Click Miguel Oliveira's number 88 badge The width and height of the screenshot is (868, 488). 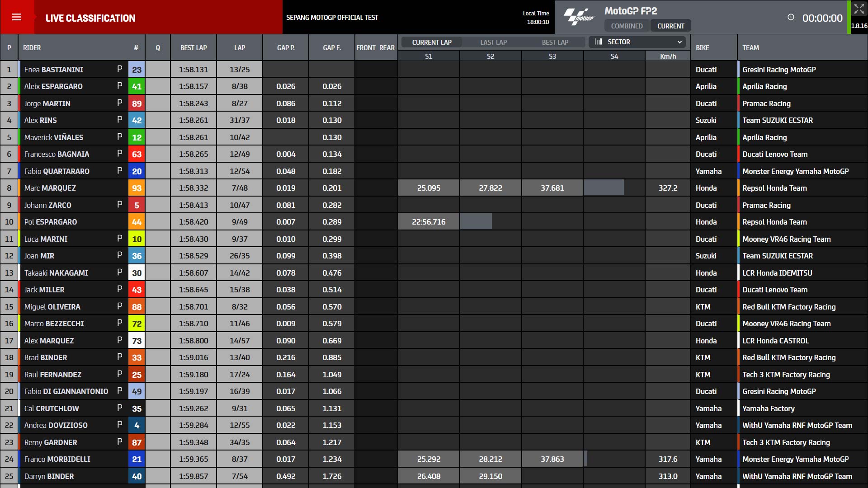(137, 307)
